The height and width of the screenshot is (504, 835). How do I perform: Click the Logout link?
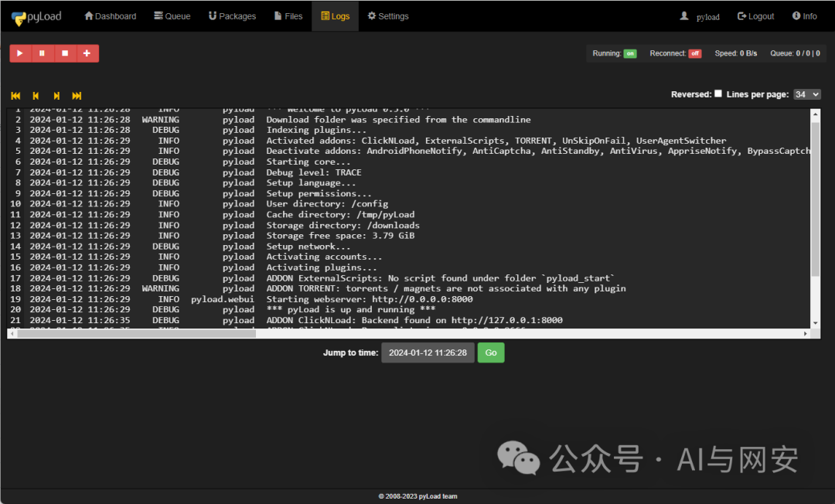755,16
